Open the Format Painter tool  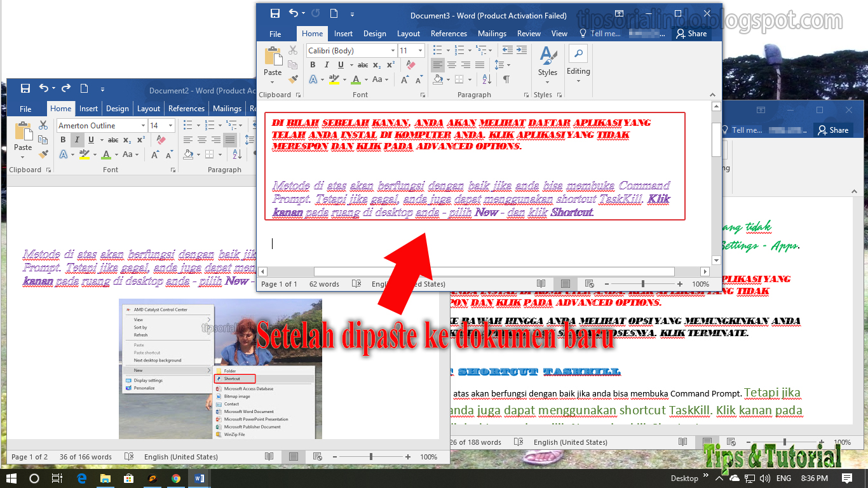click(x=292, y=79)
